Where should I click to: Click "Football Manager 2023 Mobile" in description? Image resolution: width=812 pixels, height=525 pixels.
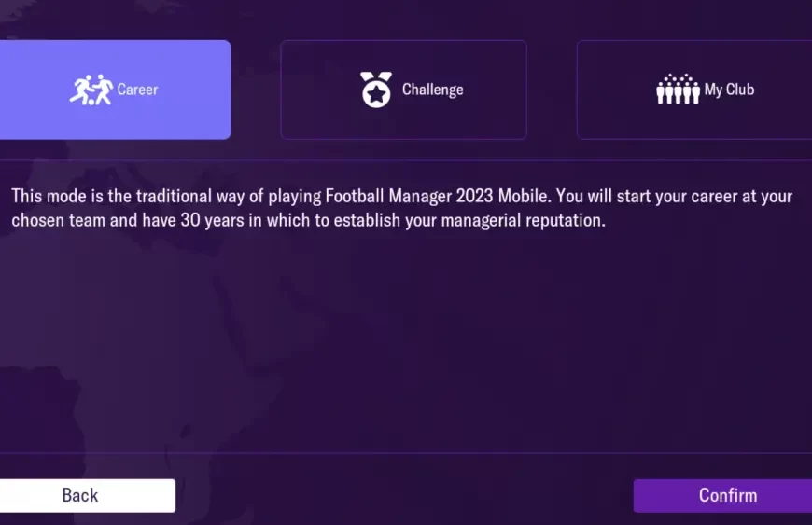point(438,197)
